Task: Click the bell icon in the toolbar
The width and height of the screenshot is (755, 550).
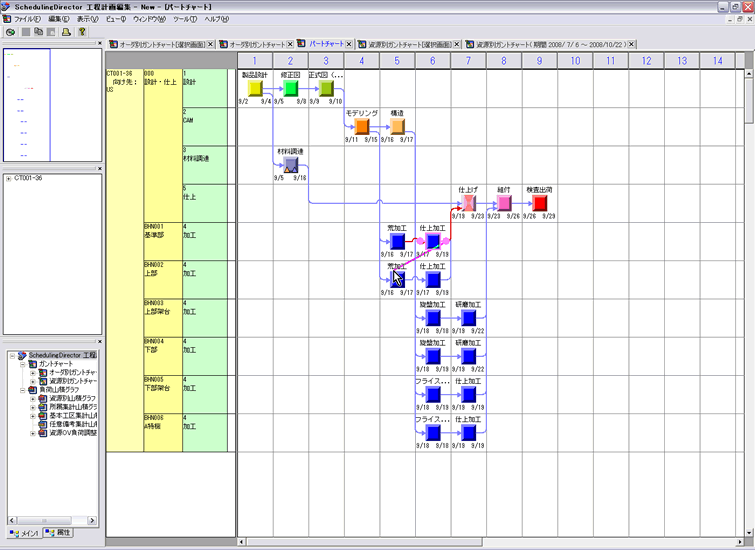Action: click(67, 32)
